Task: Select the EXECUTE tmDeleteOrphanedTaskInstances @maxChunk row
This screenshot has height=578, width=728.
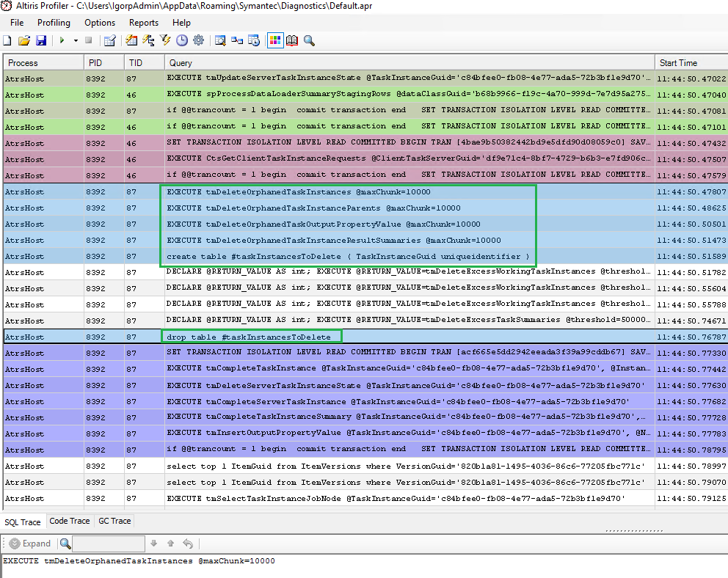Action: tap(365, 191)
